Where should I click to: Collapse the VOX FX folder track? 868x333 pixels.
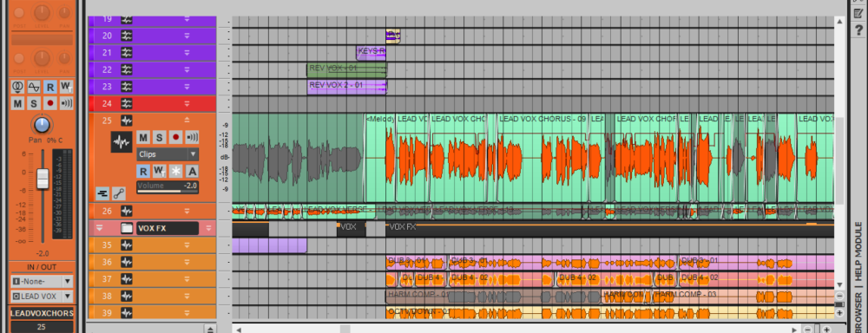coord(100,228)
